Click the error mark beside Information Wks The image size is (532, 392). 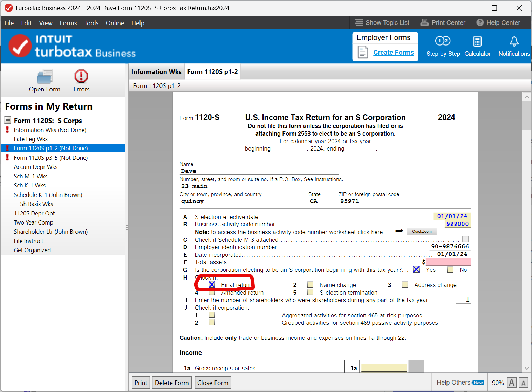coord(7,130)
